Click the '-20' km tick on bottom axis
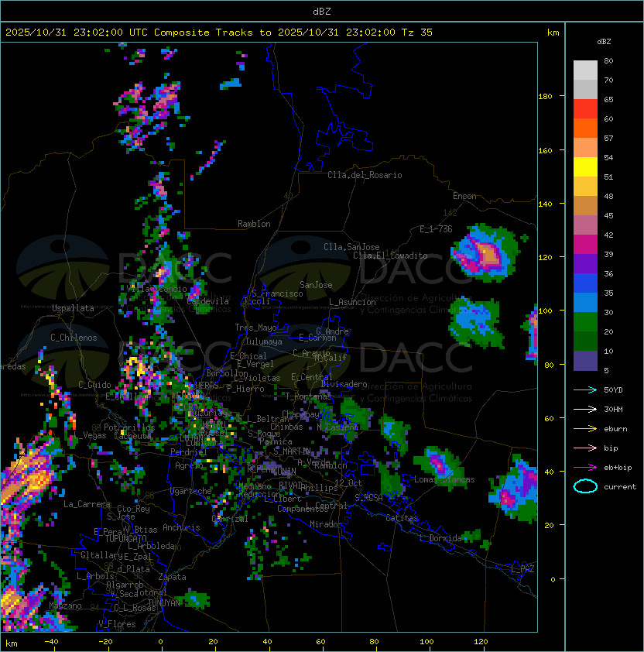The image size is (644, 652). pyautogui.click(x=105, y=642)
